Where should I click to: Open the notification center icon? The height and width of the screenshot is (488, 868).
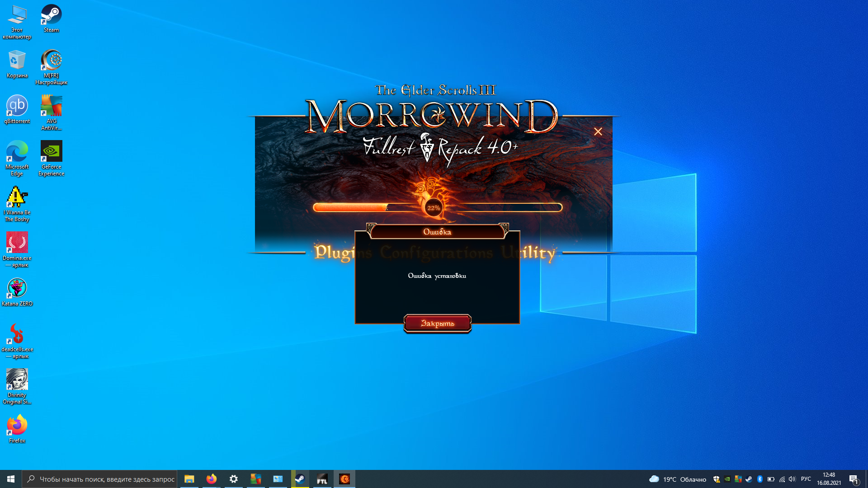854,479
